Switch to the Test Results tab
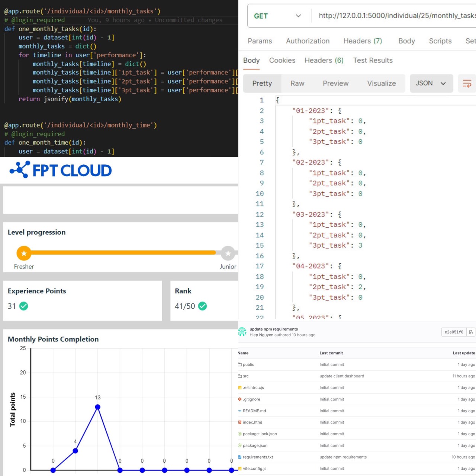Screen dimensions: 476x476 click(x=373, y=60)
